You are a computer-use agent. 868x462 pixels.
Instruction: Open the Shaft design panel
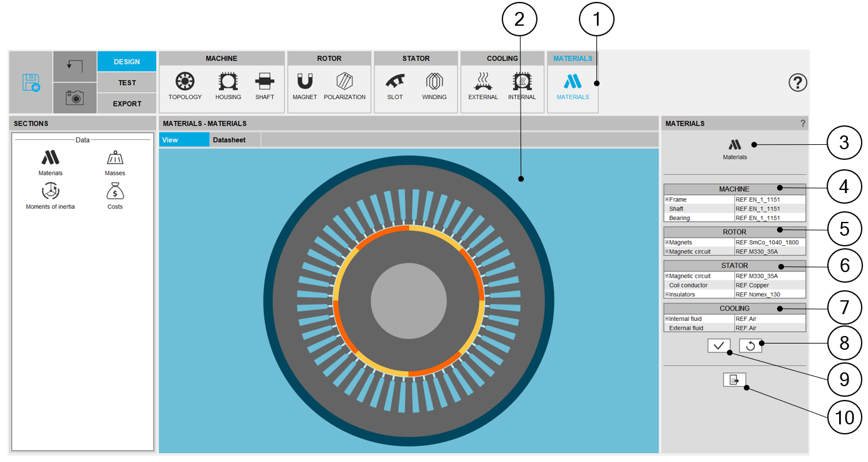tap(265, 81)
